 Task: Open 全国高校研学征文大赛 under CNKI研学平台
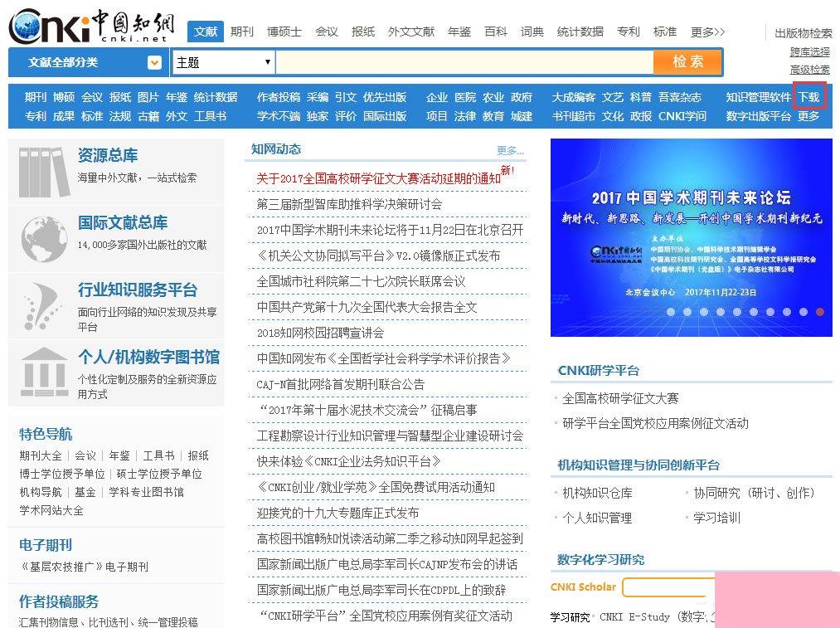click(620, 398)
